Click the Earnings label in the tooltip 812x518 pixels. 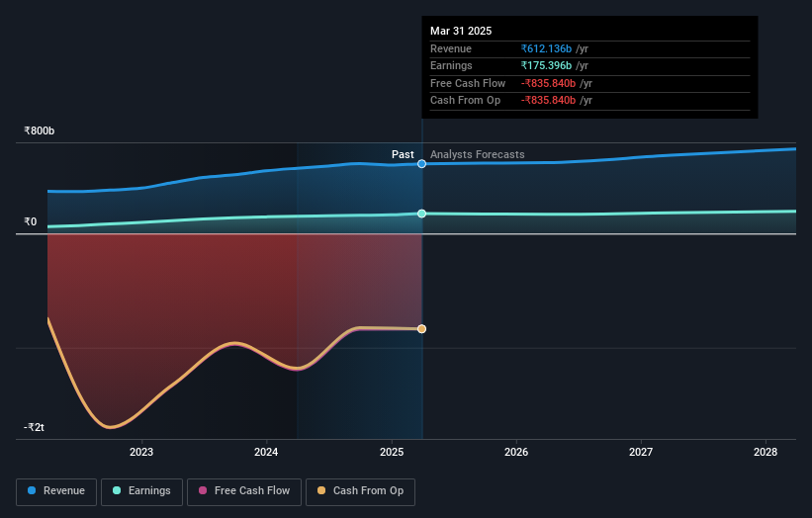click(x=451, y=65)
